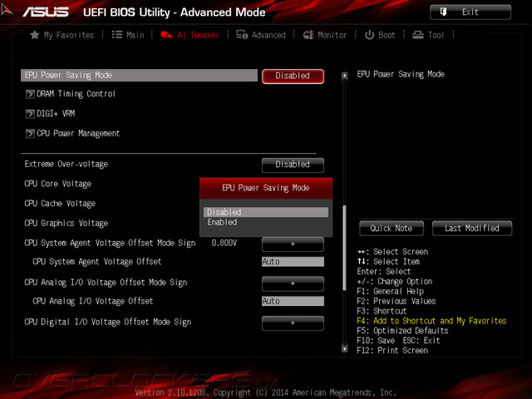Viewport: 532px width, 399px height.
Task: Click the vertical scrollbar thumb
Action: [x=344, y=248]
